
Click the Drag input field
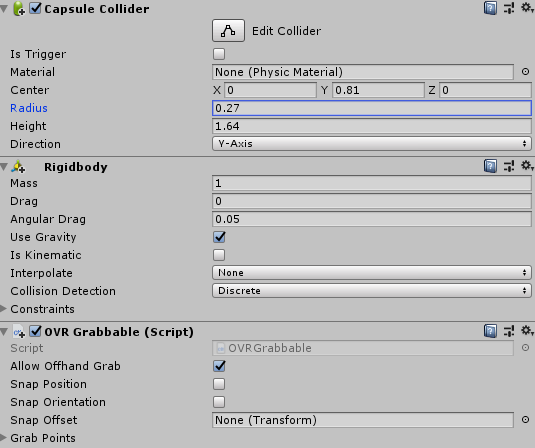point(372,201)
